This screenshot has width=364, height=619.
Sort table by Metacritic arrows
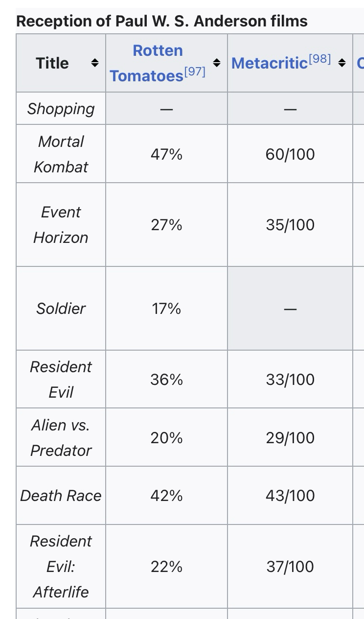[x=342, y=63]
